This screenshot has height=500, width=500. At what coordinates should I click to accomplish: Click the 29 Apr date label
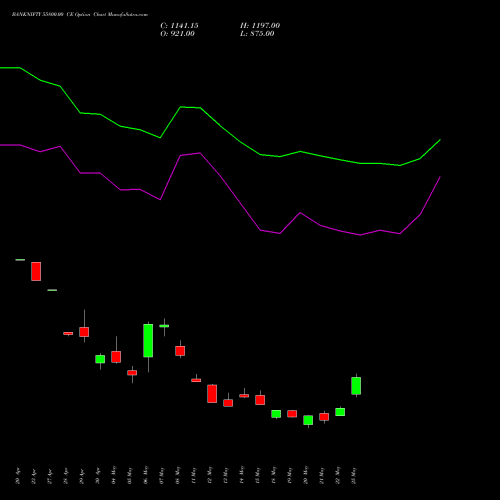click(82, 476)
